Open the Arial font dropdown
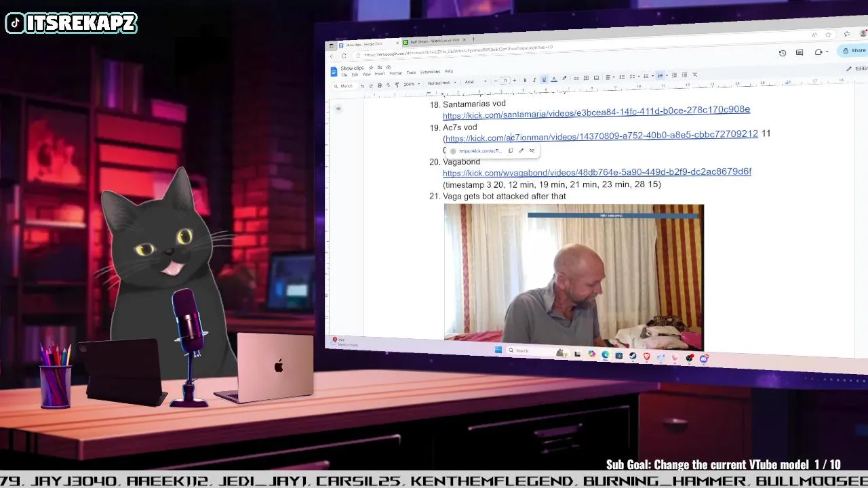 coord(476,82)
